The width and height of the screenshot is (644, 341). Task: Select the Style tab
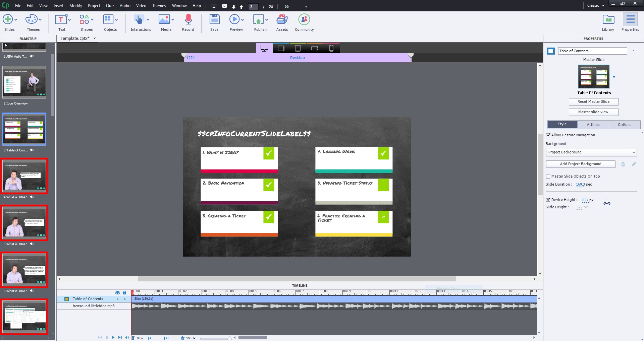(x=562, y=125)
